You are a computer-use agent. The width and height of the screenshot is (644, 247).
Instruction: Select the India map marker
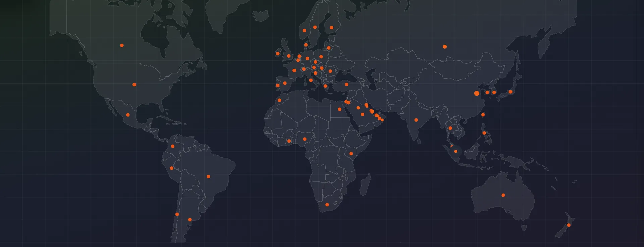click(416, 120)
